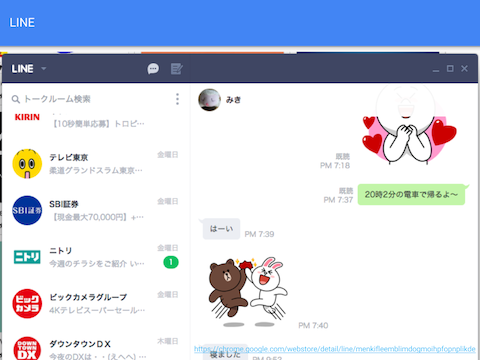Open the ビックカメラグループ conversation
Viewport: 480px width, 360px height.
pos(96,304)
